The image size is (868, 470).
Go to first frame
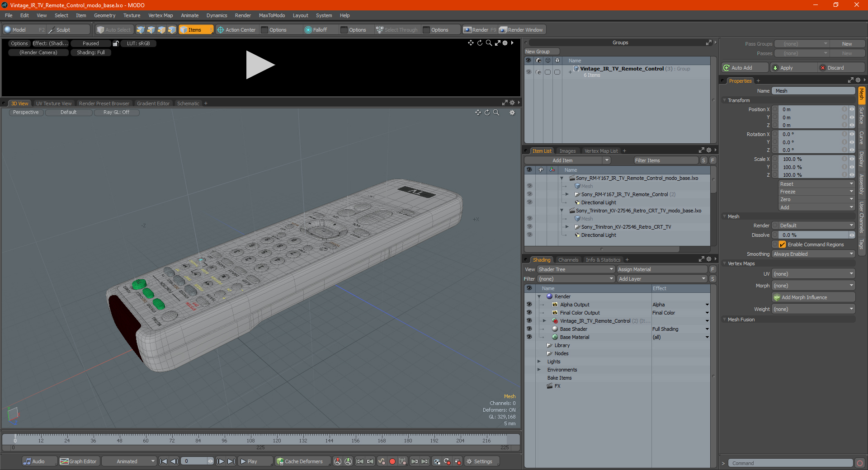(x=164, y=461)
